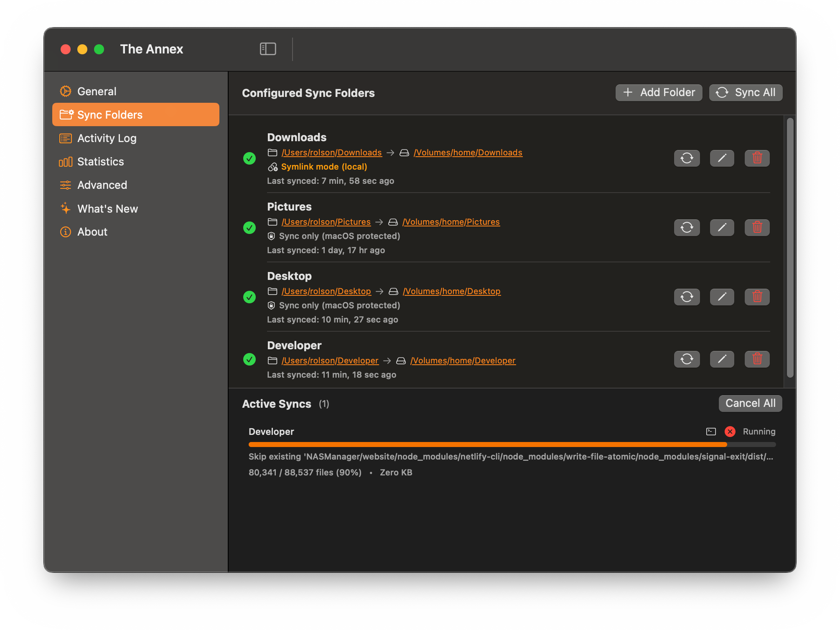Click the Running status label

[759, 432]
